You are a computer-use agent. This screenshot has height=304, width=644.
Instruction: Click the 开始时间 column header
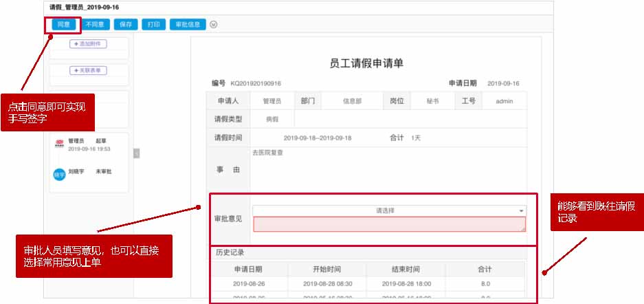326,269
